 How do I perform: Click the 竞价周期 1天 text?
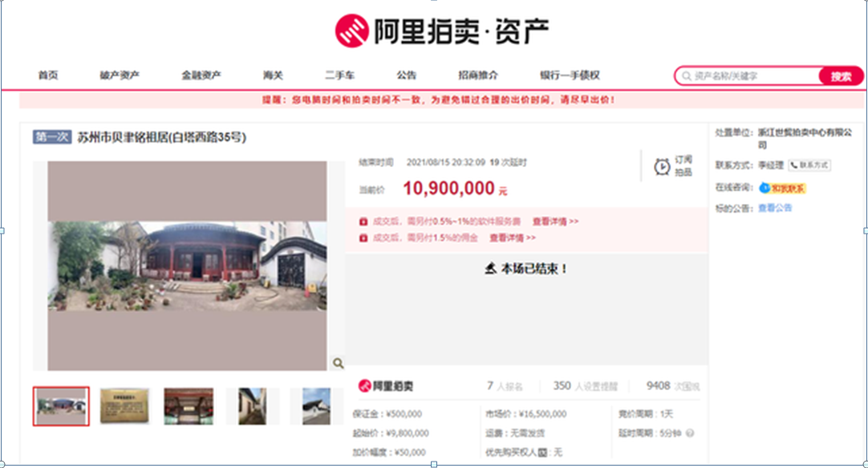tap(646, 413)
